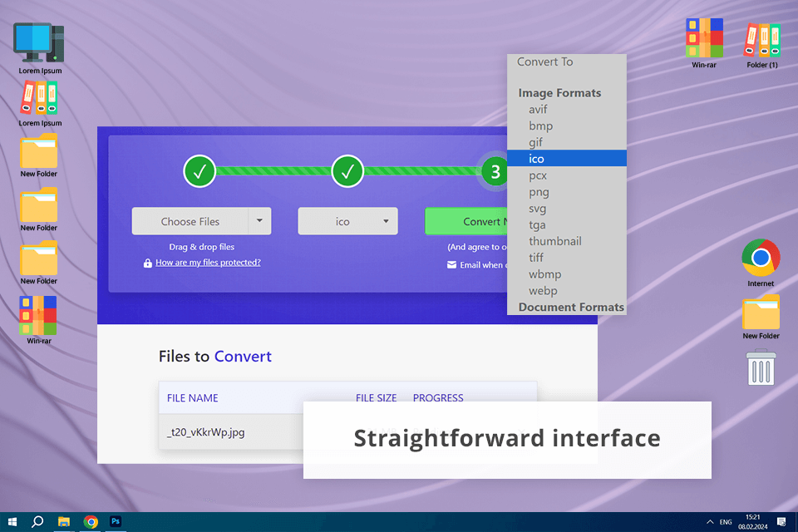Click the green Convert Now button
The width and height of the screenshot is (798, 532).
(x=466, y=221)
